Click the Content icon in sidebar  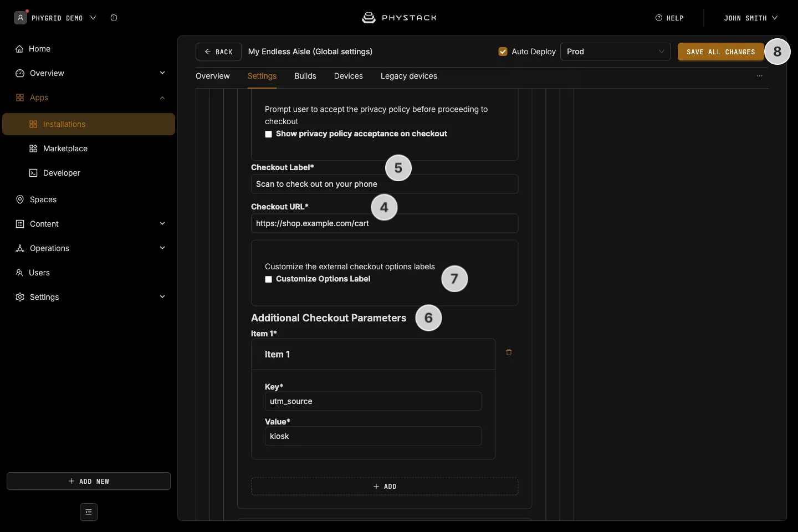(x=20, y=224)
